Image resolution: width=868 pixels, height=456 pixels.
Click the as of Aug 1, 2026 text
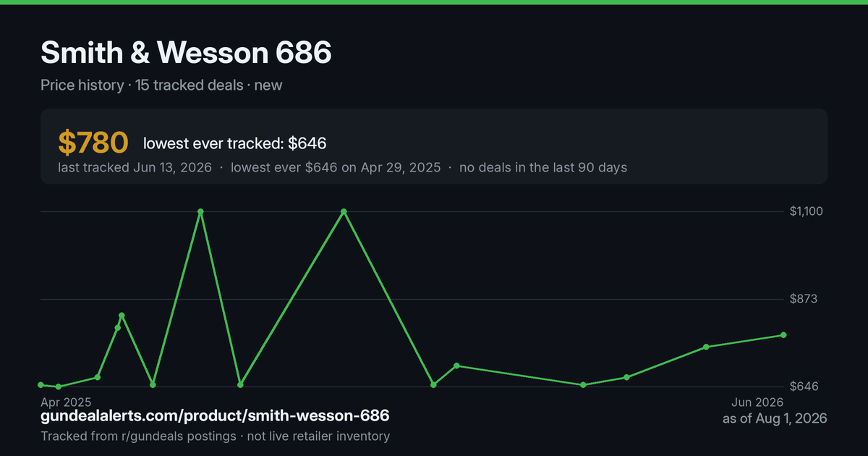pos(775,419)
